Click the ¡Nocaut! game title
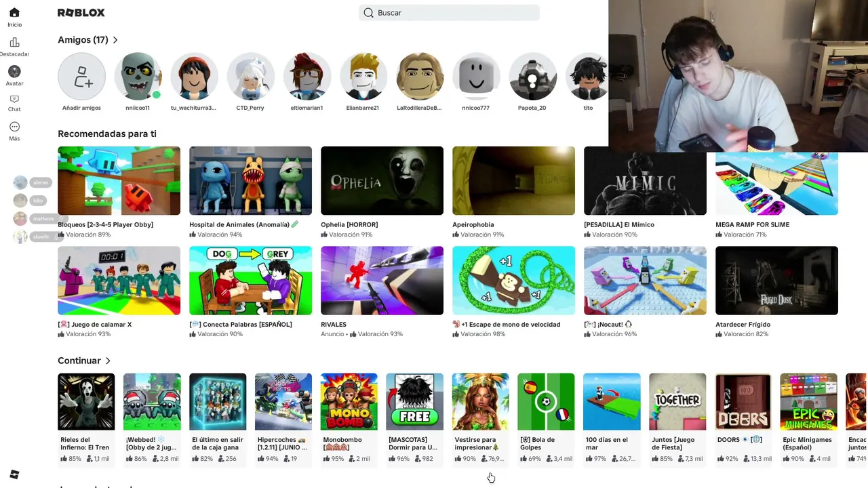This screenshot has width=868, height=488. coord(608,325)
